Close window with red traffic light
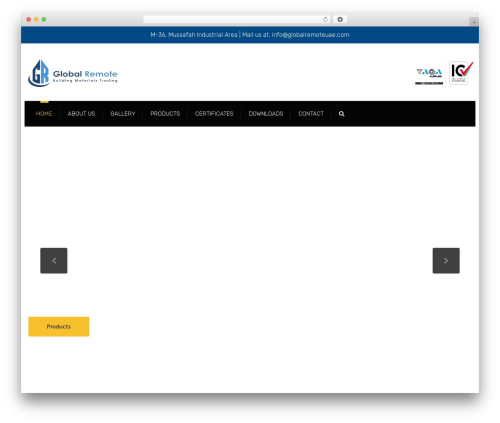The image size is (500, 423). tap(29, 19)
